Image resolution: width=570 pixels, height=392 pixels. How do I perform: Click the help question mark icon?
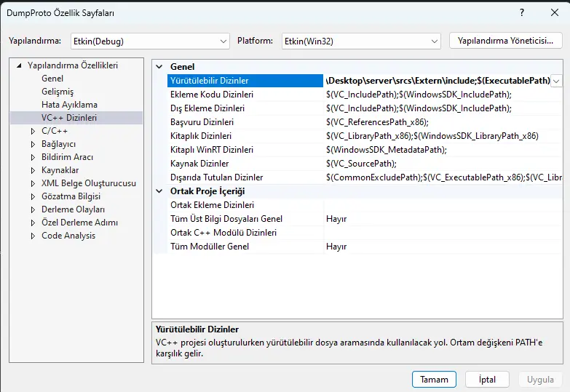tap(522, 13)
